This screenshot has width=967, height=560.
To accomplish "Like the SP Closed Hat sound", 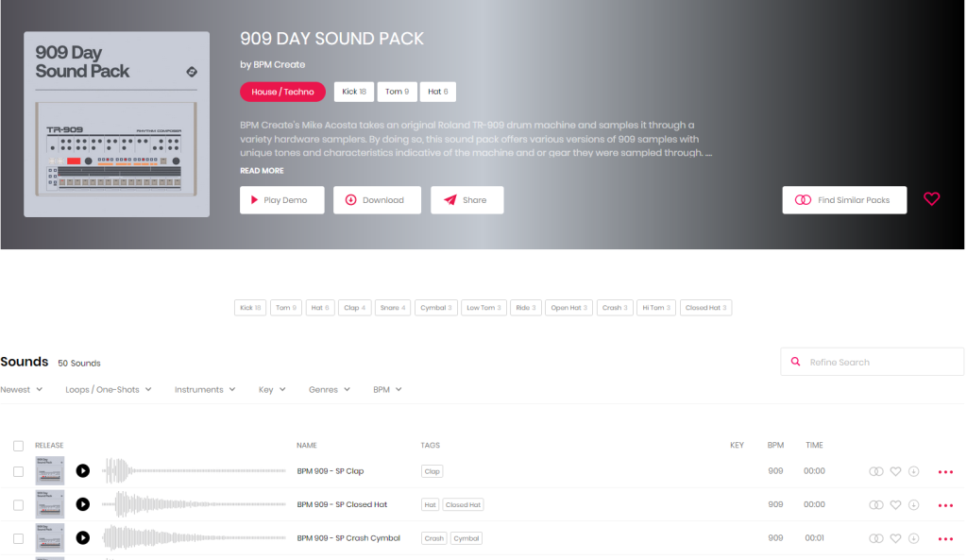I will coord(895,505).
